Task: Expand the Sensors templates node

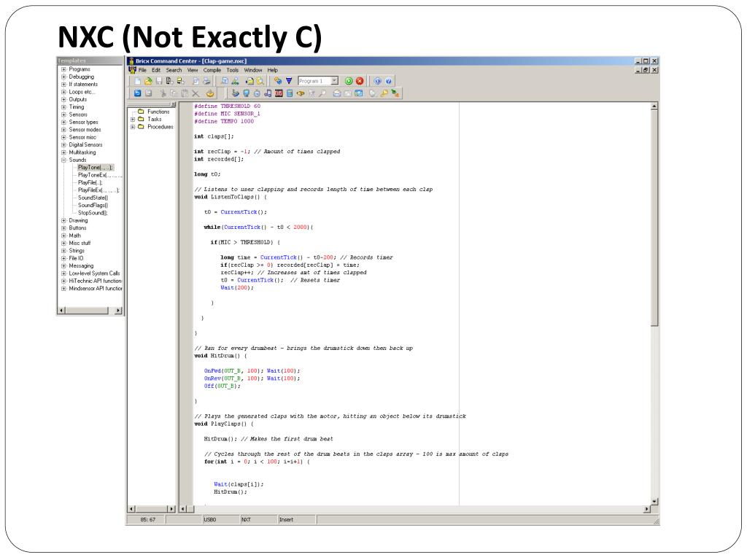Action: 64,114
